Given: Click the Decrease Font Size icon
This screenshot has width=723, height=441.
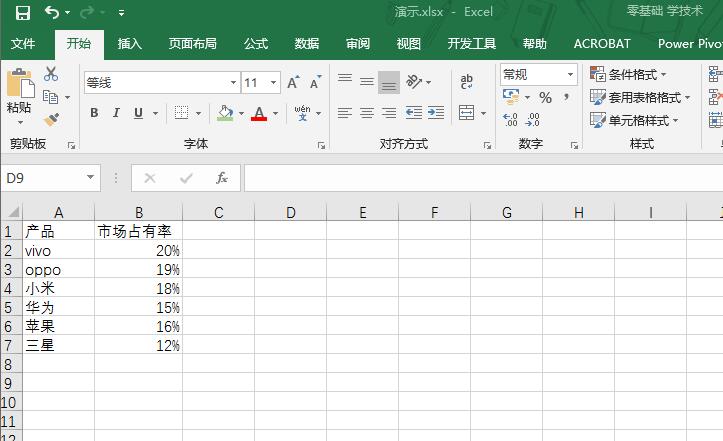Looking at the screenshot, I should coord(316,83).
